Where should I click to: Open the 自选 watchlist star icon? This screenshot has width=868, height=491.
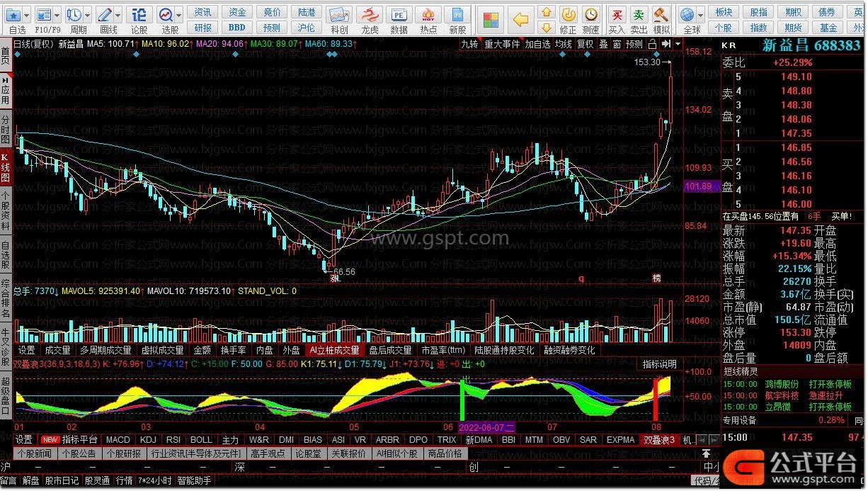click(x=13, y=14)
